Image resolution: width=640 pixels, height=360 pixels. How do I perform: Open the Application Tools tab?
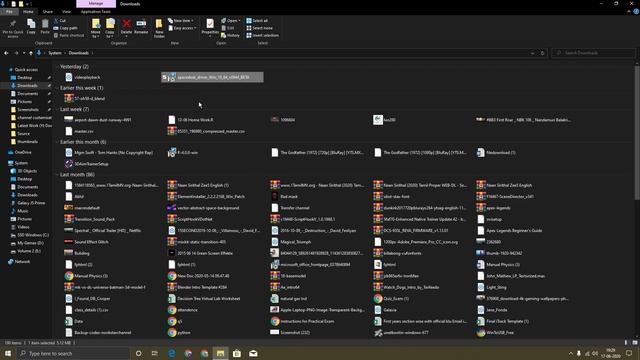click(x=96, y=12)
